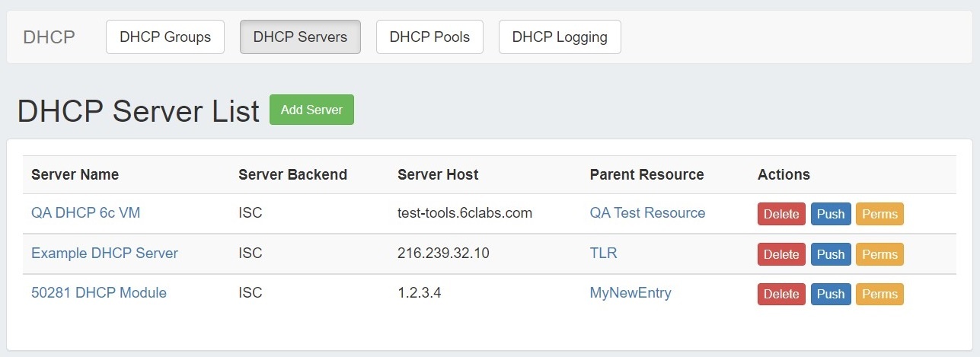Open Perms for 50281 DHCP Module
The width and height of the screenshot is (980, 357).
click(879, 294)
